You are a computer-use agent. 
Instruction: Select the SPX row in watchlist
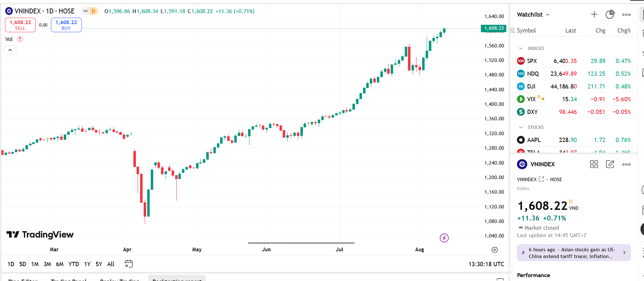point(574,61)
